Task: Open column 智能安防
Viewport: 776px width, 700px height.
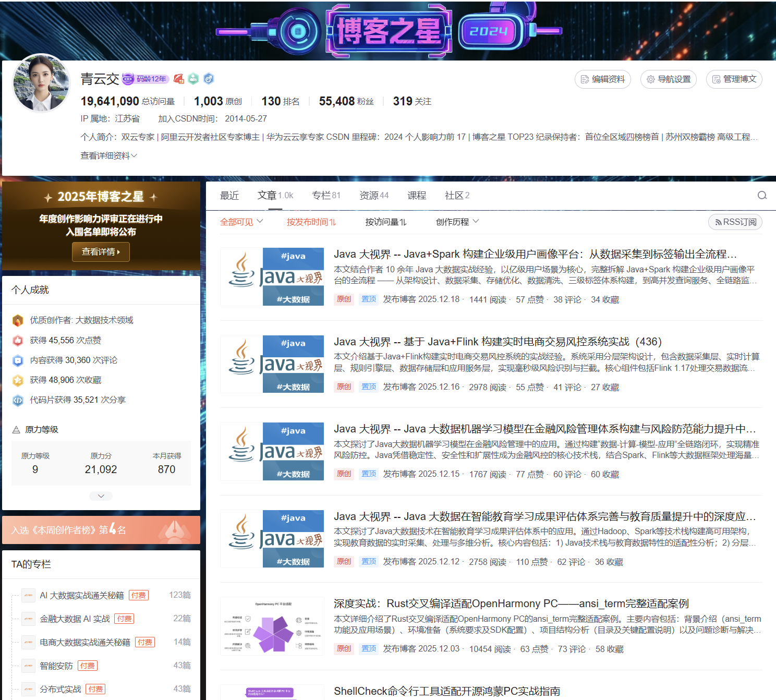Action: 56,666
